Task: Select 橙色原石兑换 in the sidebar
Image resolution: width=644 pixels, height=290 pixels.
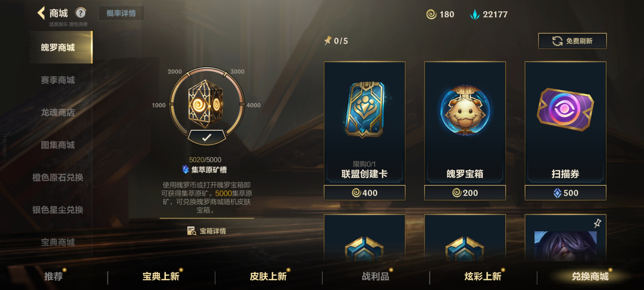Action: coord(58,177)
